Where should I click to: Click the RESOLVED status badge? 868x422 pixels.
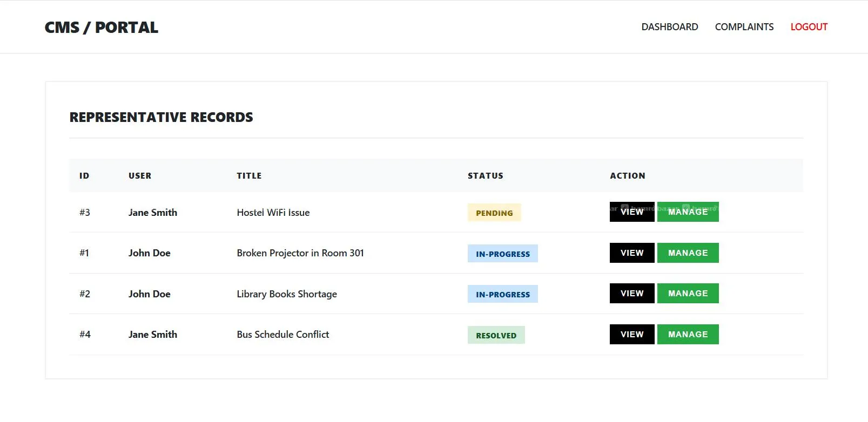[x=496, y=335]
